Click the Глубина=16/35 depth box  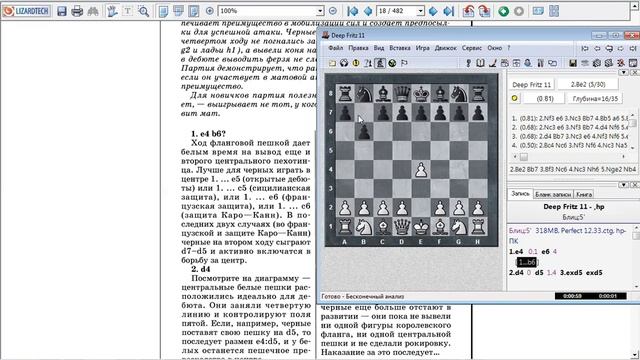point(595,98)
